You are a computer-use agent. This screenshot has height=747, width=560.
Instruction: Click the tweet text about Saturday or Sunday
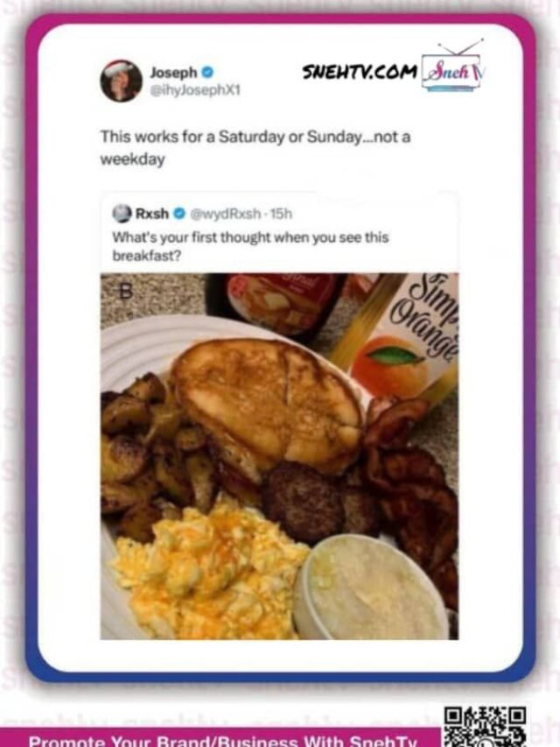(255, 147)
